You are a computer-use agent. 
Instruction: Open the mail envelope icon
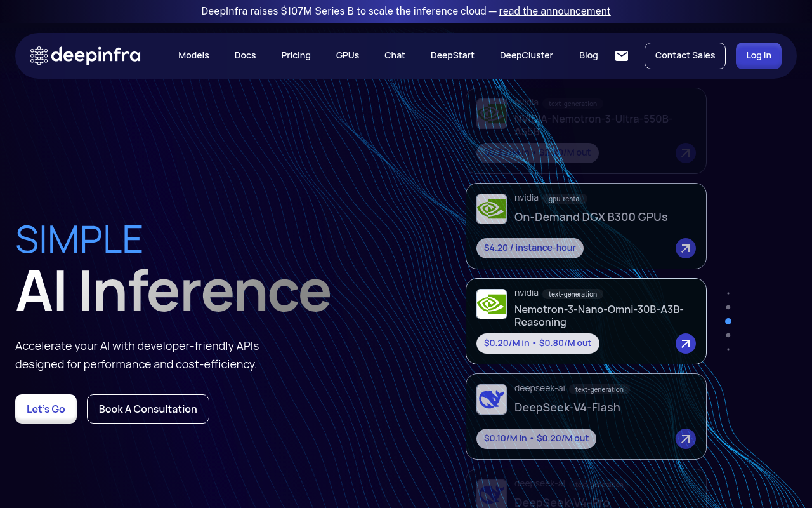coord(622,56)
